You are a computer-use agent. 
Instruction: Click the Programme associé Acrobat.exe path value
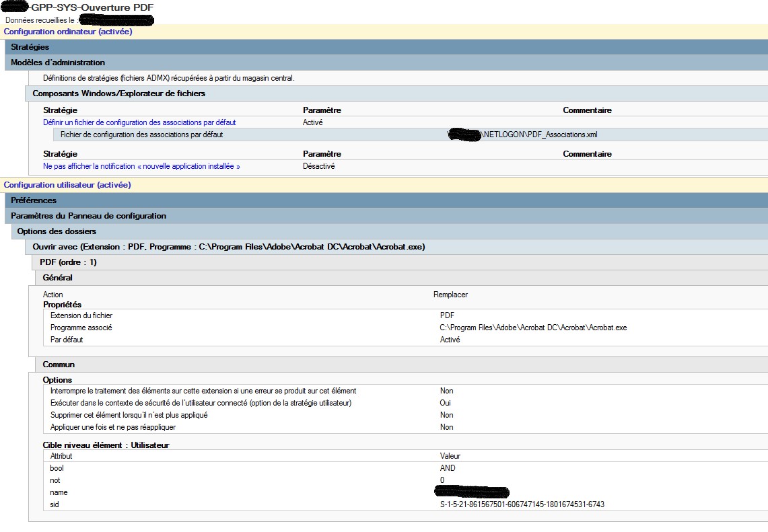pos(533,328)
